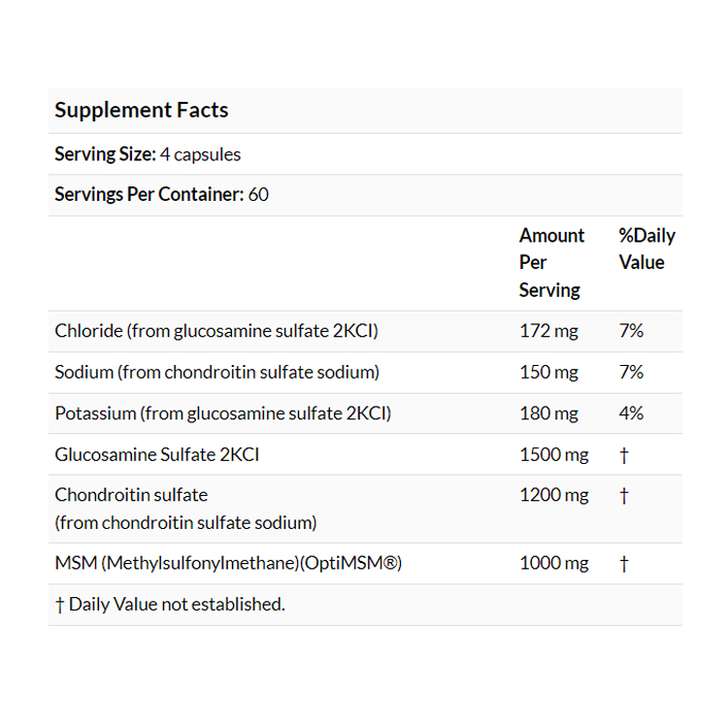Click the Daily Value not established footnote
The width and height of the screenshot is (728, 728).
170,604
